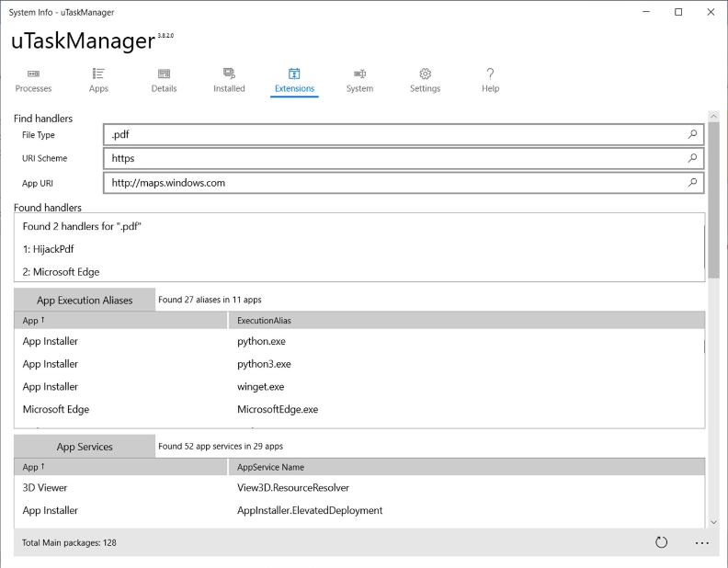
Task: Sort by the AppService Name column header
Action: pyautogui.click(x=467, y=467)
